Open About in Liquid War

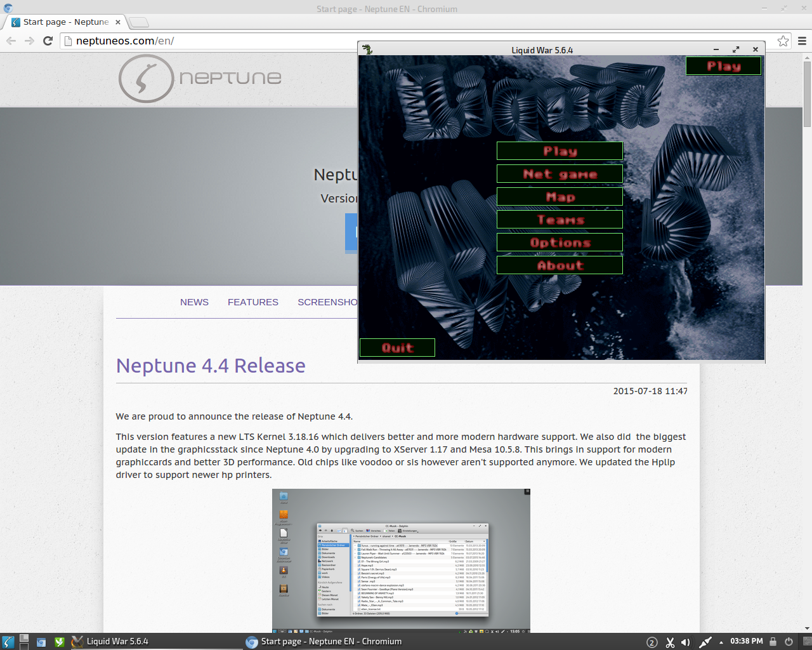click(560, 265)
